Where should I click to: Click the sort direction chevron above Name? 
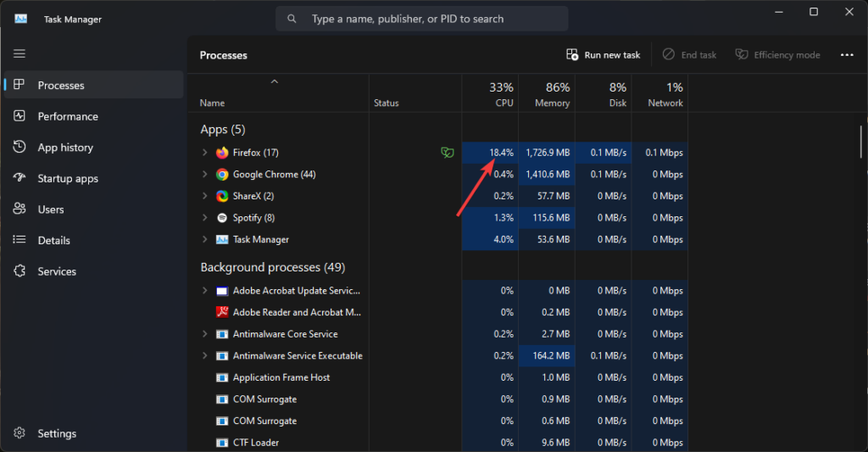click(274, 81)
